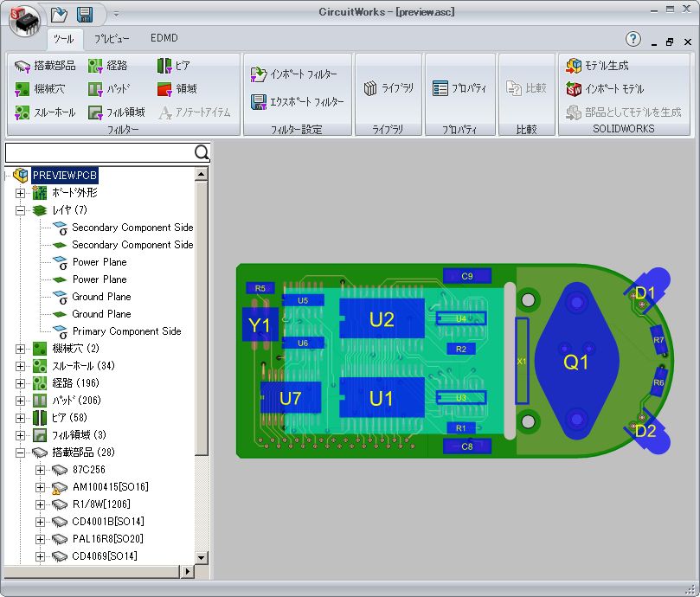Image resolution: width=700 pixels, height=597 pixels.
Task: Click the レイヤ layers stack icon
Action: tap(40, 210)
